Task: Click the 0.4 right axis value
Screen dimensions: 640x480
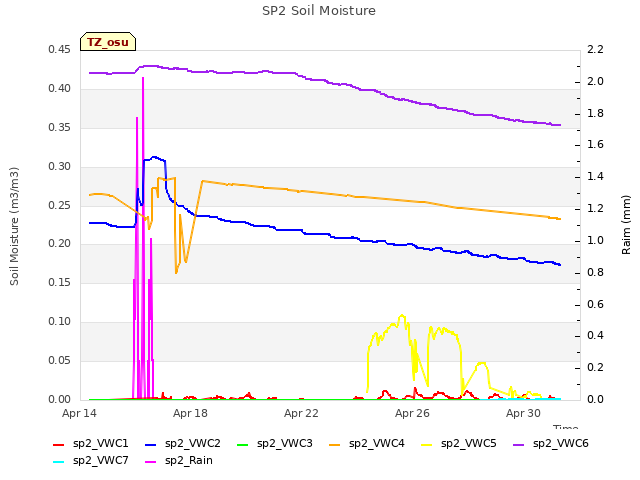Action: [x=595, y=336]
